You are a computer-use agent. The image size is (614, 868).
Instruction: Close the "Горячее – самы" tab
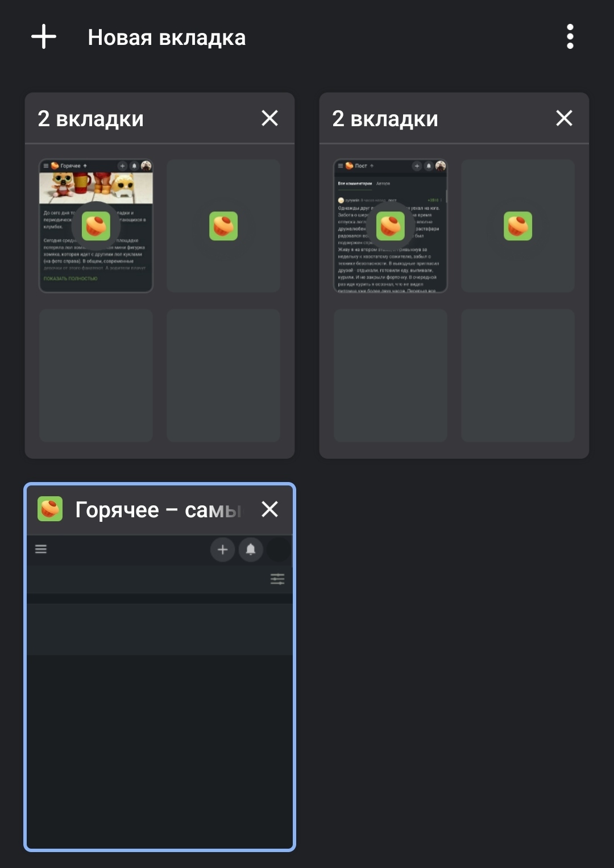click(x=269, y=509)
